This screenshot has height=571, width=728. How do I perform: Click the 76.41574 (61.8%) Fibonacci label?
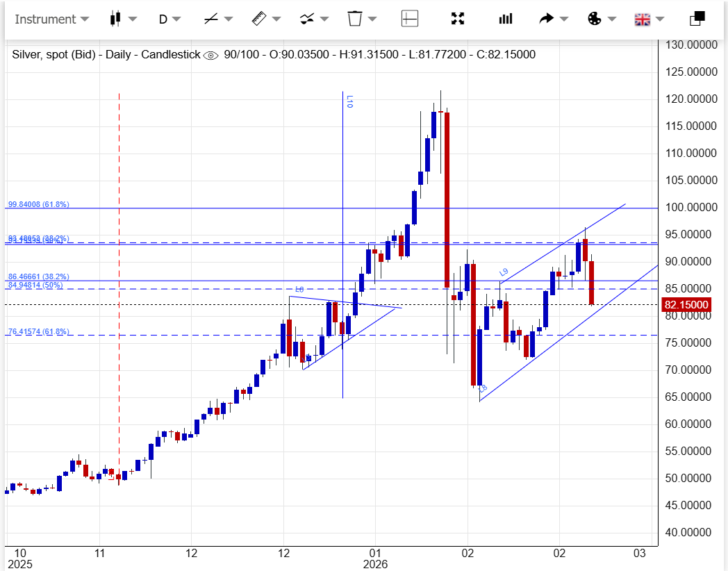tap(38, 332)
